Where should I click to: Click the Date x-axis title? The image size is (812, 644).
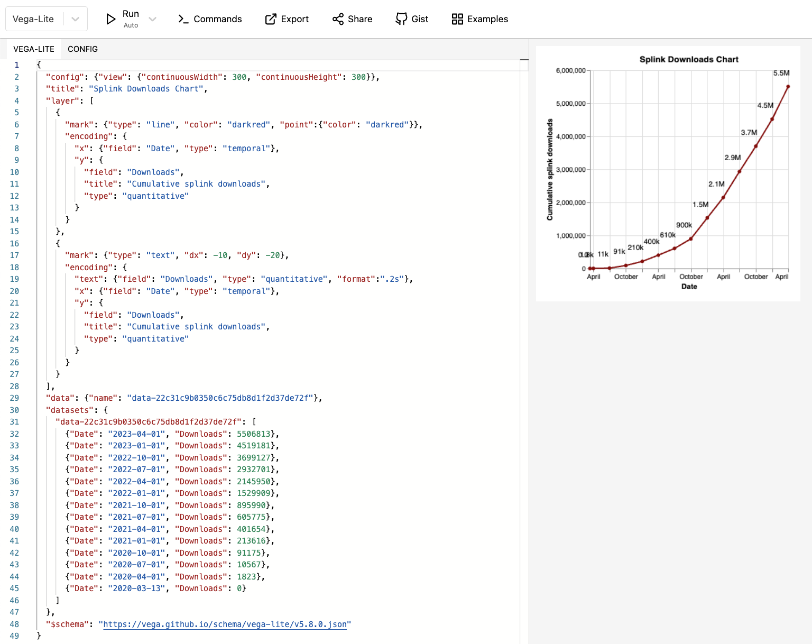[x=689, y=287]
